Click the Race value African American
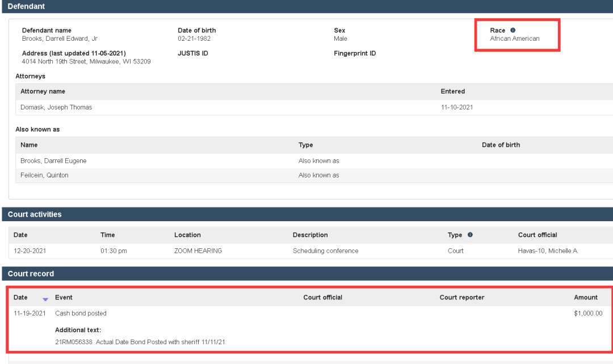The height and width of the screenshot is (364, 613). [515, 39]
